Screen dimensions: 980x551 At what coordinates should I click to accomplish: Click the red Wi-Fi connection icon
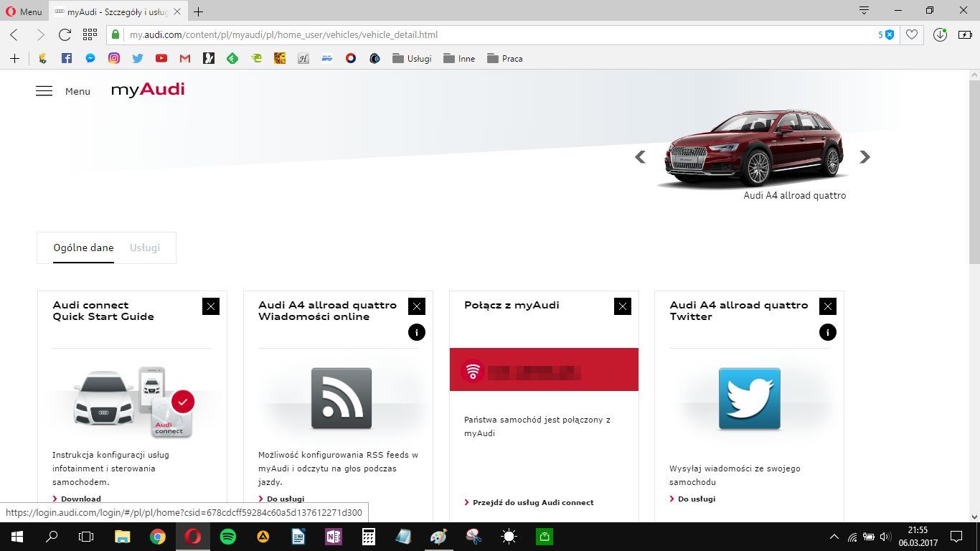[472, 372]
